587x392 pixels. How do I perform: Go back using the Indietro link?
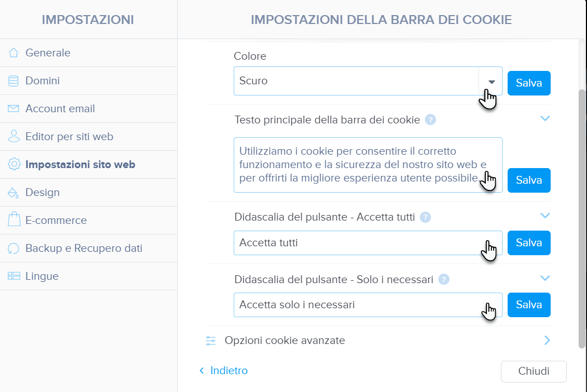pyautogui.click(x=224, y=371)
